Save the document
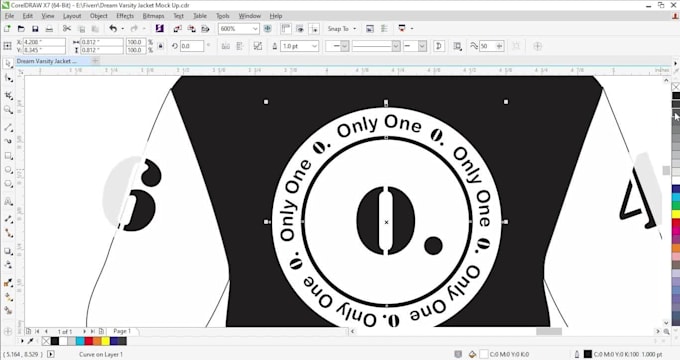 coord(35,29)
